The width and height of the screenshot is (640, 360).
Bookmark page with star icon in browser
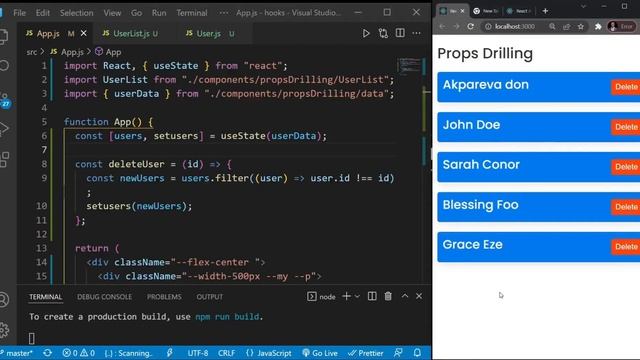(581, 27)
